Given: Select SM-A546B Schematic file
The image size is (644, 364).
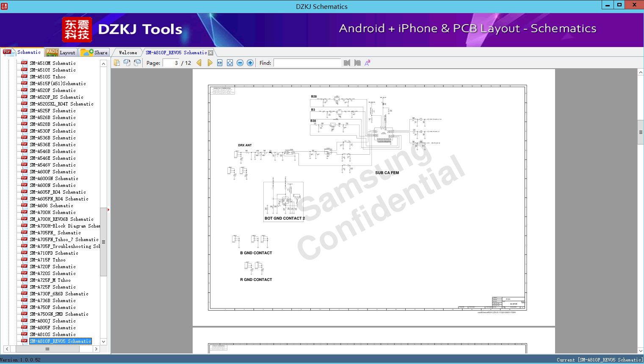Looking at the screenshot, I should coord(53,151).
